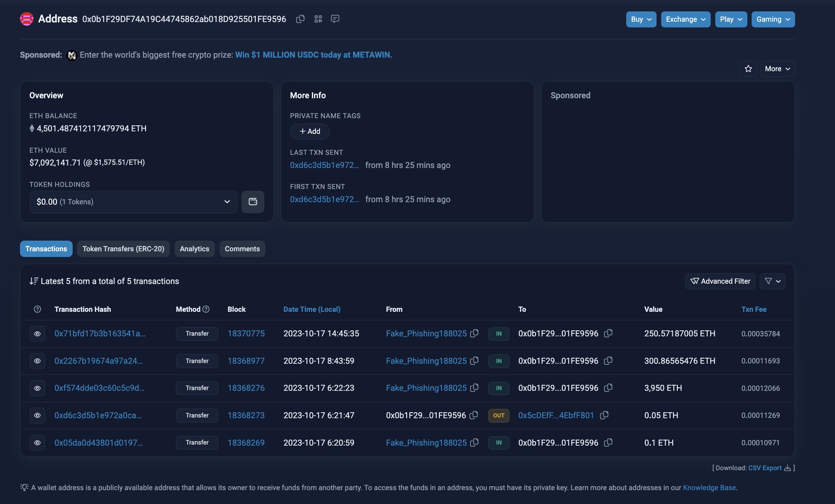
Task: Copy From address in the 0x71bfd17b row
Action: (x=474, y=334)
